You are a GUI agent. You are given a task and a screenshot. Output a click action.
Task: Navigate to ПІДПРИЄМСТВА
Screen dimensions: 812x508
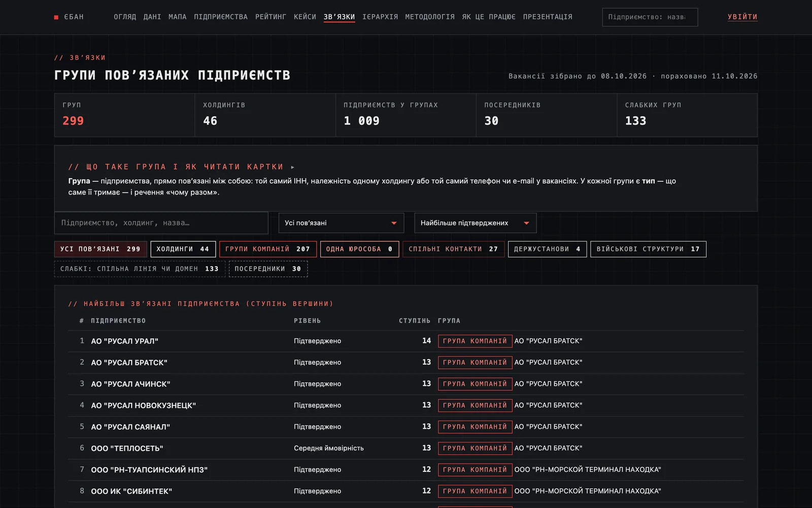221,17
